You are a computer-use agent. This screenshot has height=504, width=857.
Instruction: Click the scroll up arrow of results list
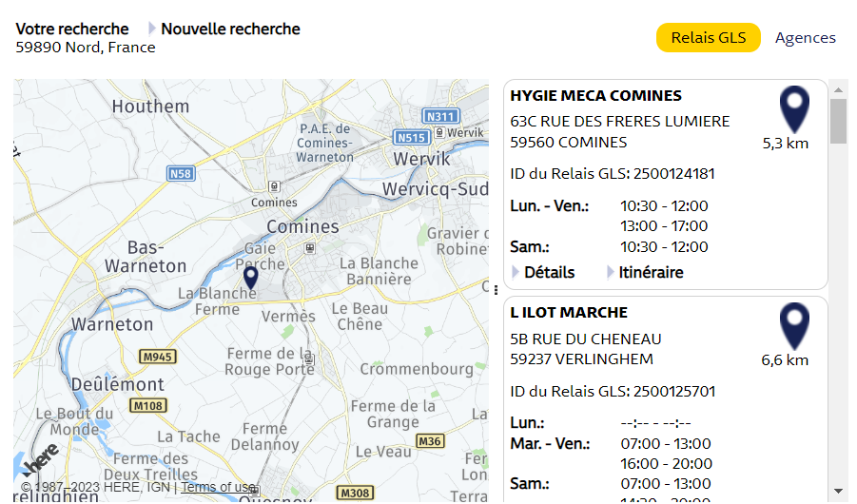click(838, 89)
